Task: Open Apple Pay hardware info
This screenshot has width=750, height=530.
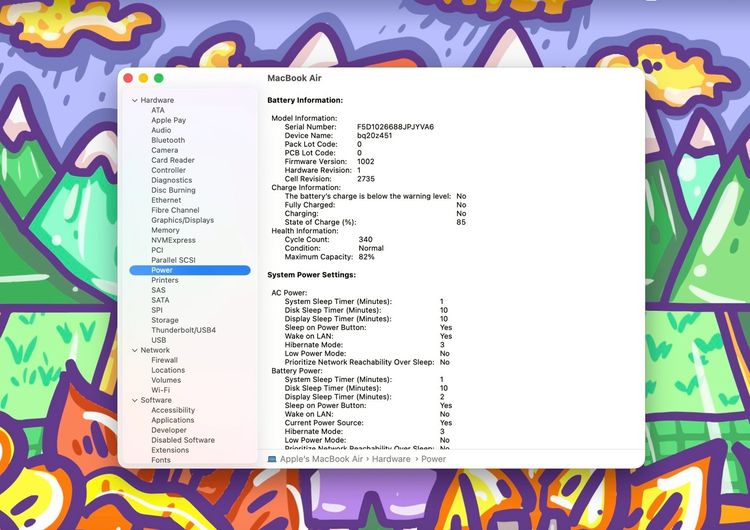Action: (169, 120)
